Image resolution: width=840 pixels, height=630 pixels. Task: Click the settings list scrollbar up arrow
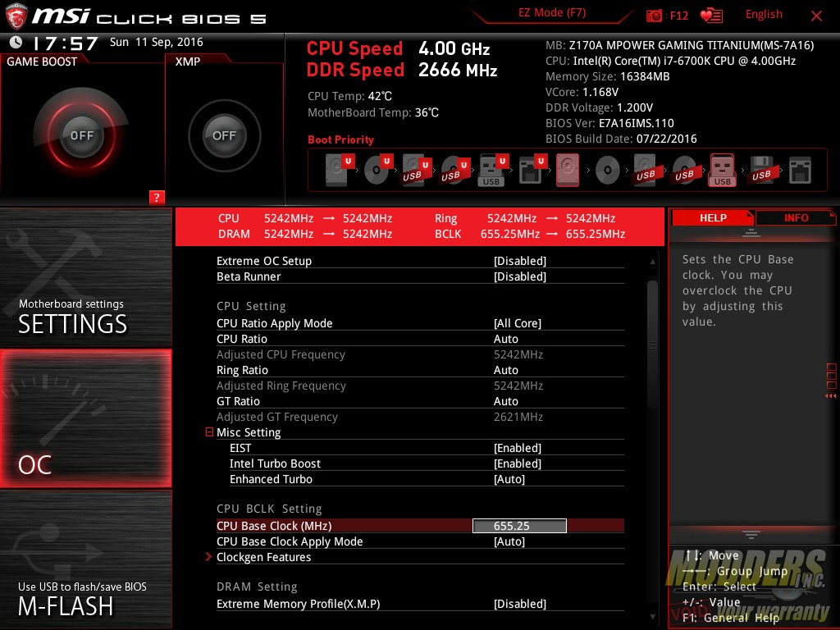tap(652, 262)
